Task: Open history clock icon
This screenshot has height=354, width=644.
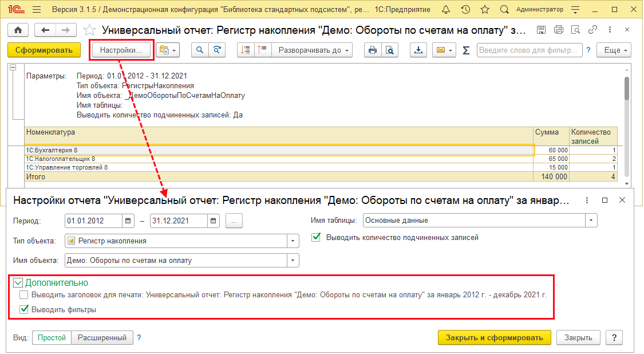Action: point(465,10)
